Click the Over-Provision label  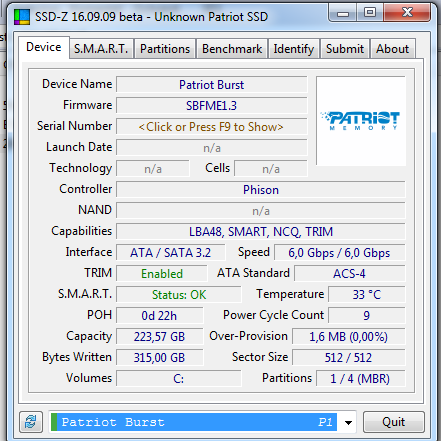pos(248,336)
